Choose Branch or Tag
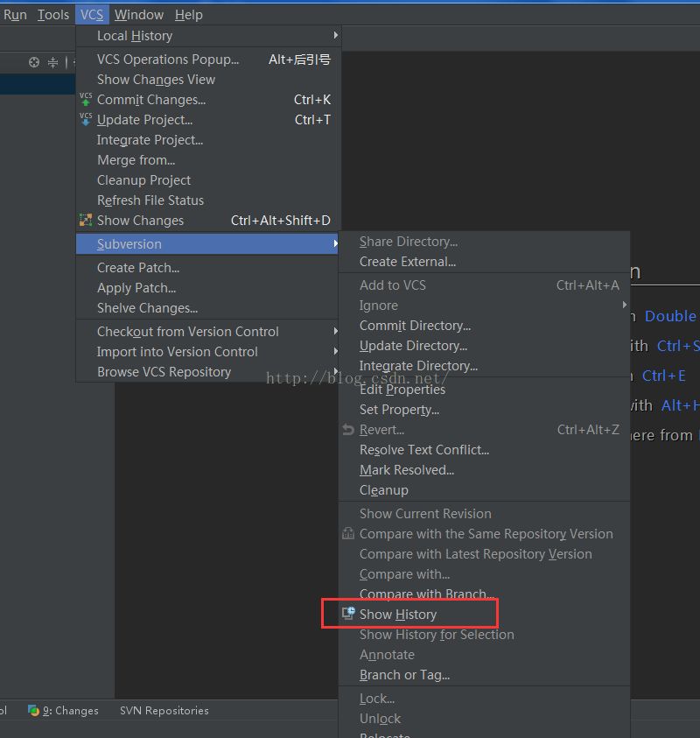The height and width of the screenshot is (738, 700). click(484, 675)
